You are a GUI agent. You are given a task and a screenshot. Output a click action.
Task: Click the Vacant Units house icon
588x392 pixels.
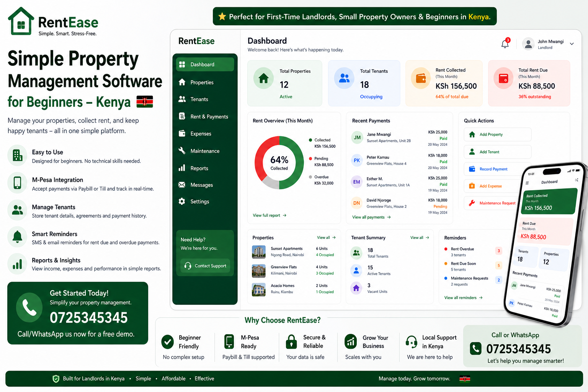pyautogui.click(x=356, y=288)
